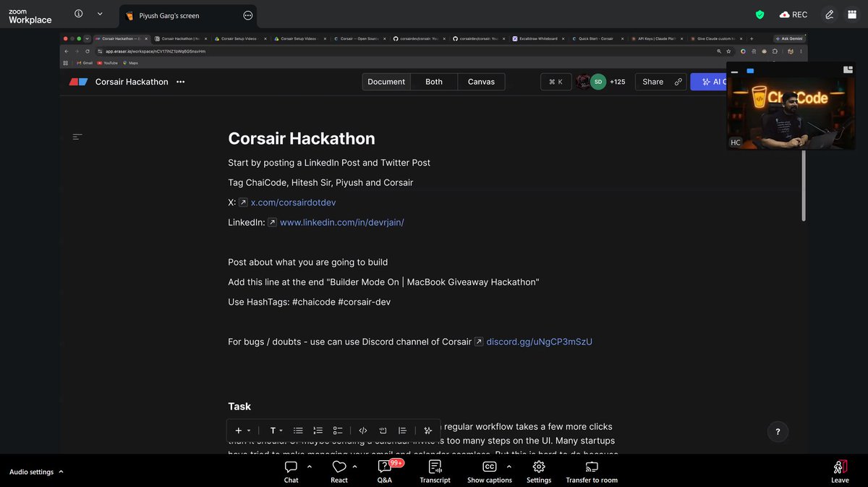The width and height of the screenshot is (868, 487).
Task: Click the three-dots icon beside Piyush Garg's screen
Action: 248,15
